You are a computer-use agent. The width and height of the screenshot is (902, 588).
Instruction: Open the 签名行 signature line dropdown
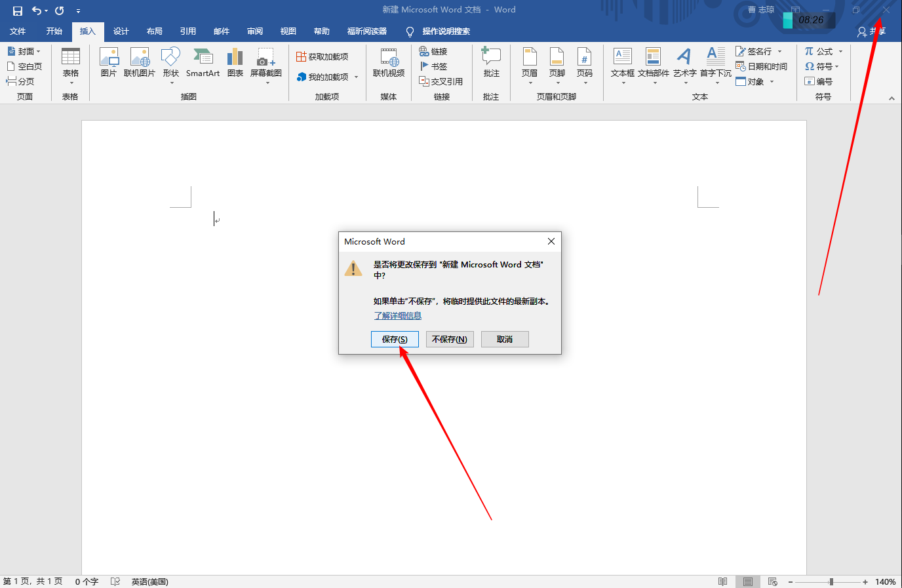point(779,51)
